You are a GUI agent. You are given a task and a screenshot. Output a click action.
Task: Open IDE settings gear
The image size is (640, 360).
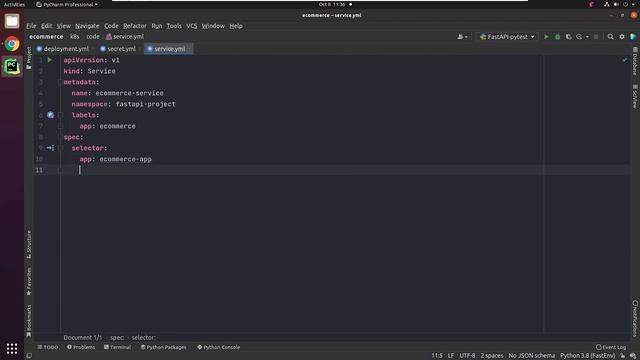pos(622,37)
